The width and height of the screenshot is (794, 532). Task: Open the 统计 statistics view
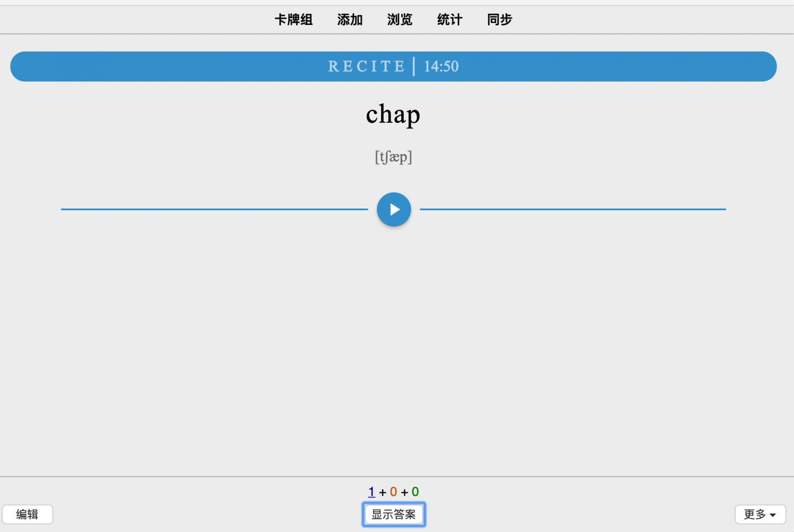[450, 20]
